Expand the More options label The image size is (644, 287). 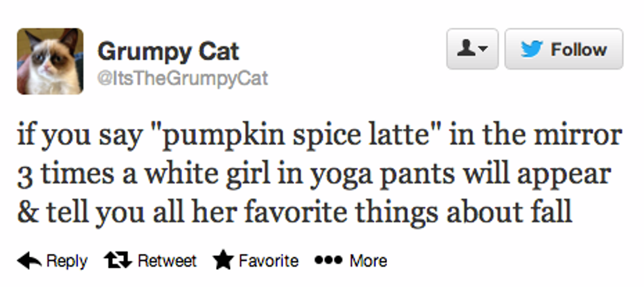pyautogui.click(x=368, y=261)
